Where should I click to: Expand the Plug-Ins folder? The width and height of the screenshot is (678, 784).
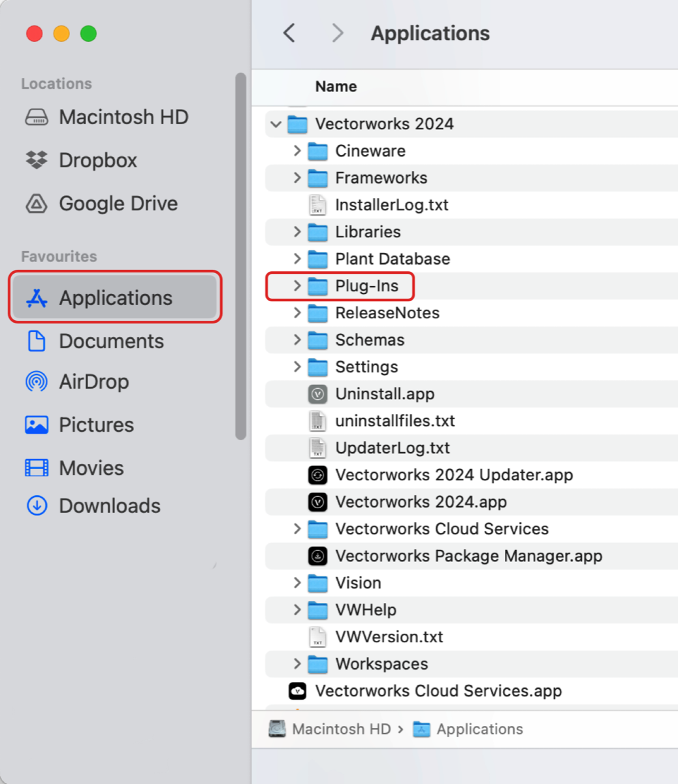(297, 286)
